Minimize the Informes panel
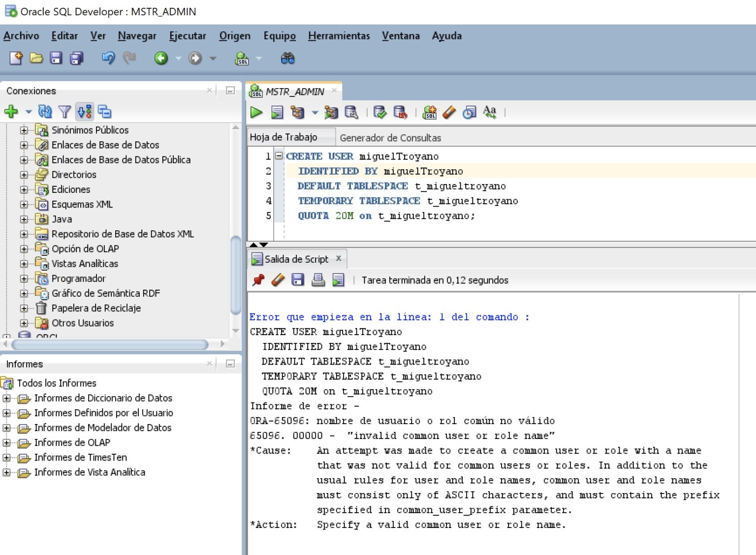This screenshot has height=555, width=756. click(230, 364)
